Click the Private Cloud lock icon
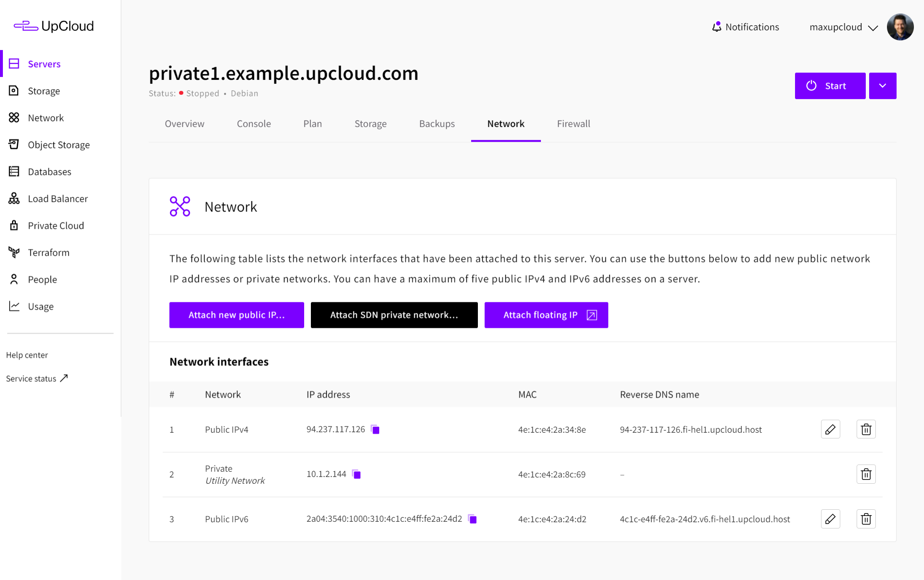924x580 pixels. [14, 225]
